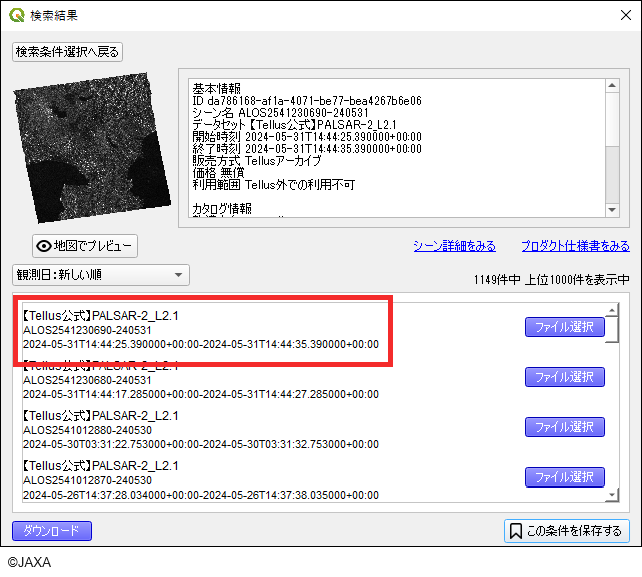Click up arrow of results list scrollbar

coord(612,310)
